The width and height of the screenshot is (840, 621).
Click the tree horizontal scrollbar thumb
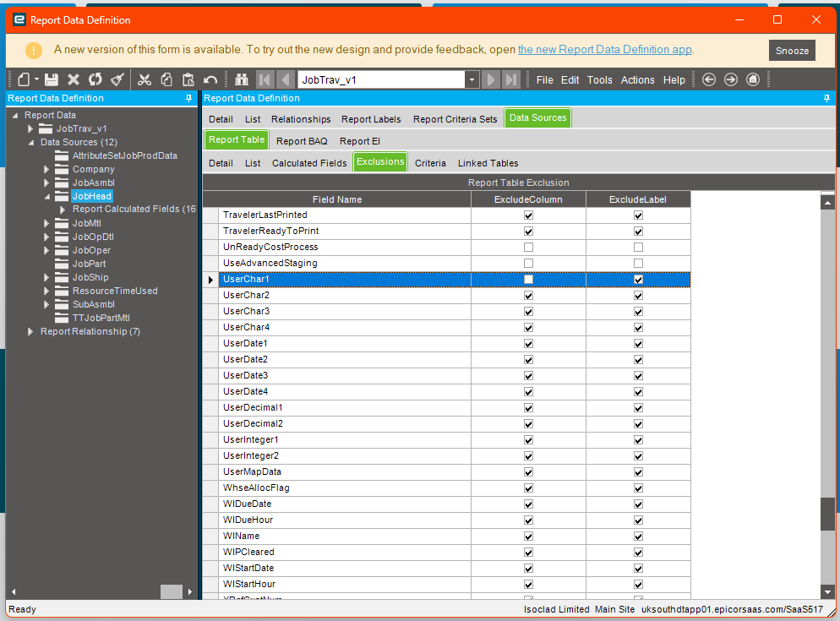pyautogui.click(x=172, y=591)
